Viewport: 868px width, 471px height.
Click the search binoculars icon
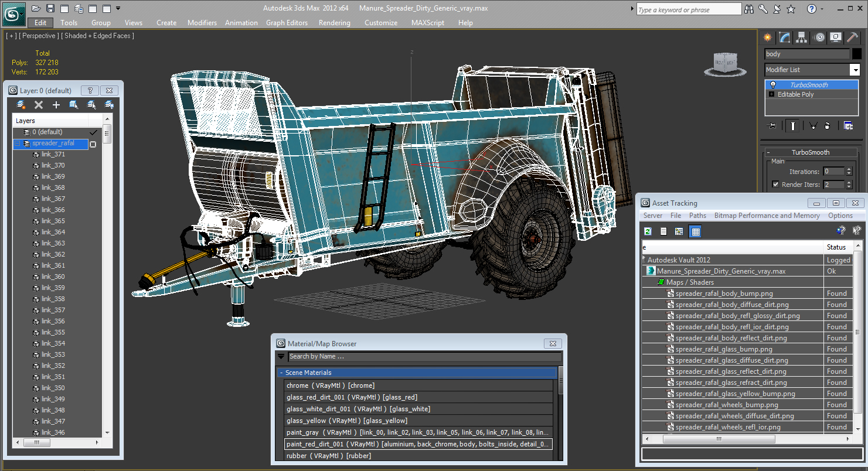point(749,9)
